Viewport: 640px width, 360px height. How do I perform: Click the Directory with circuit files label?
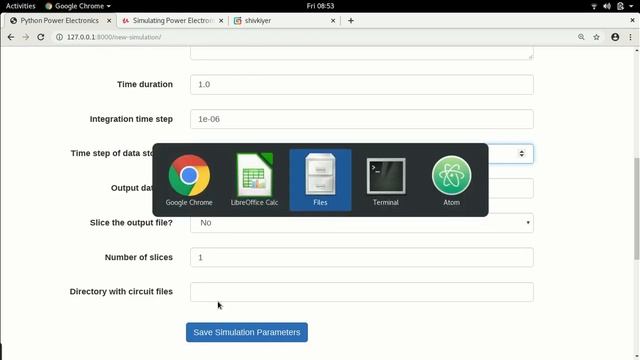click(121, 291)
